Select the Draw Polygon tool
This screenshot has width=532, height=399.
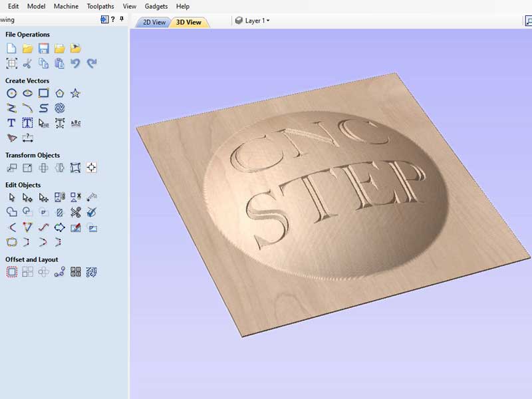coord(60,93)
